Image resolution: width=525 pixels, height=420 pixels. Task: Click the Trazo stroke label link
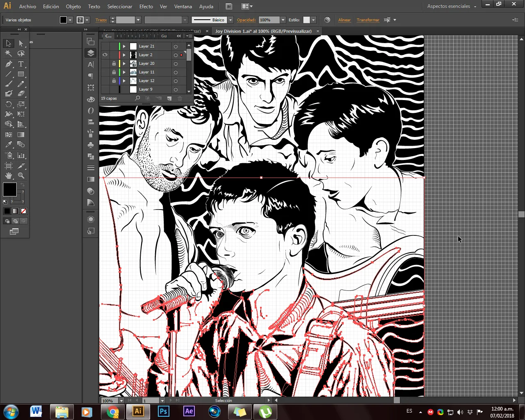[x=101, y=20]
